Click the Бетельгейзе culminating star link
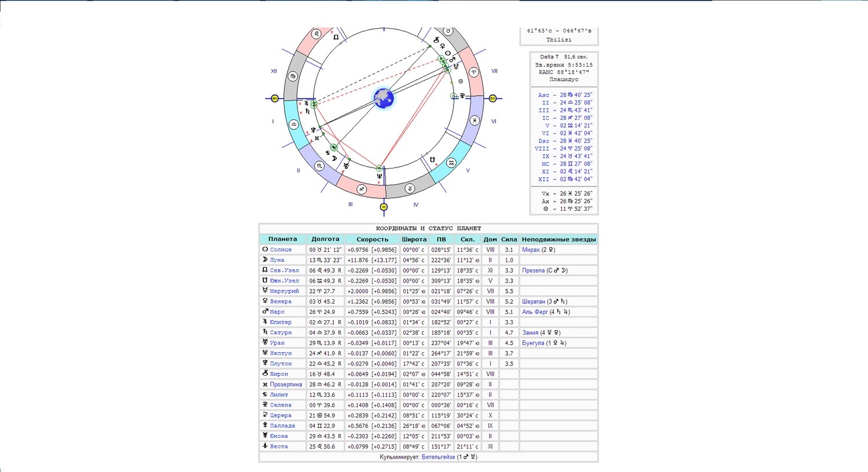 point(438,457)
